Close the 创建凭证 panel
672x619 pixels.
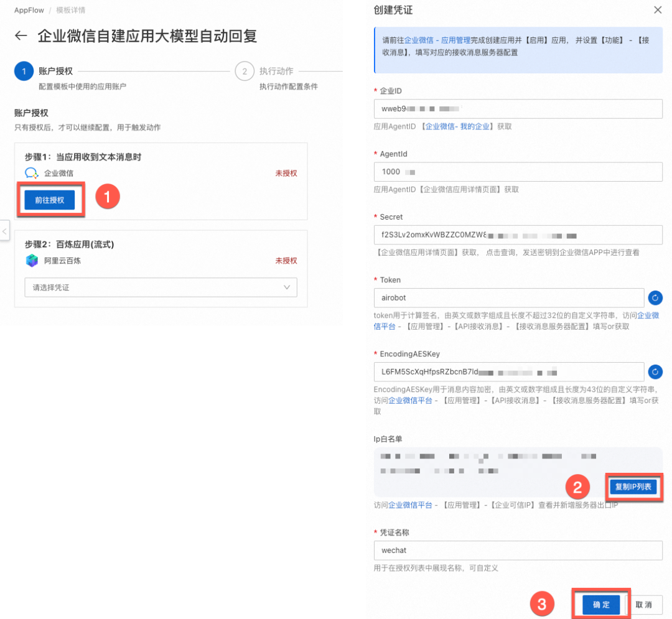658,10
